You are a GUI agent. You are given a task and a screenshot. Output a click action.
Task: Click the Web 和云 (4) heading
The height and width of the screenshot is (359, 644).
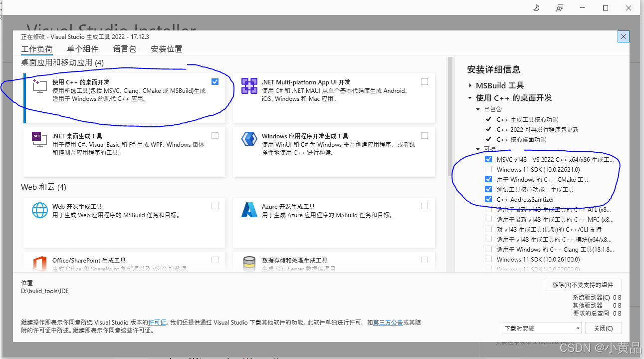tap(43, 187)
